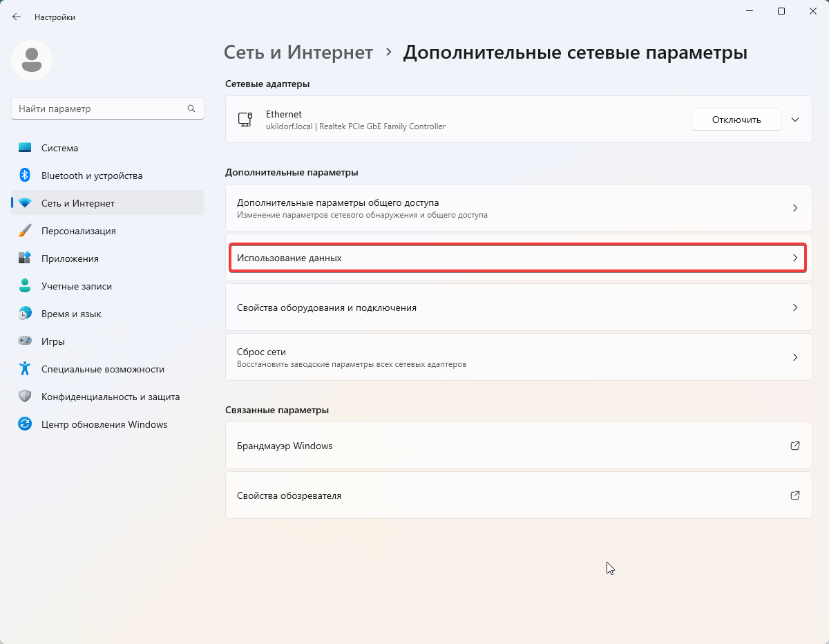Click the Bluetooth icon in sidebar

pos(25,176)
